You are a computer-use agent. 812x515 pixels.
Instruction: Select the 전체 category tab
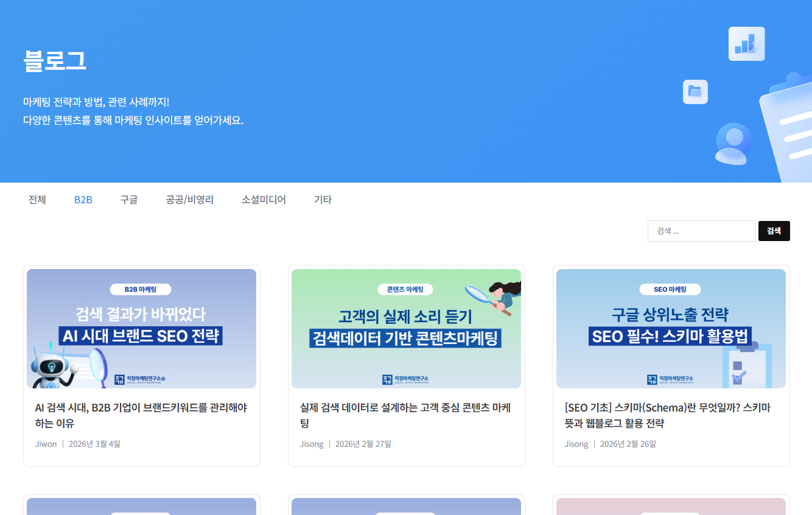point(37,200)
